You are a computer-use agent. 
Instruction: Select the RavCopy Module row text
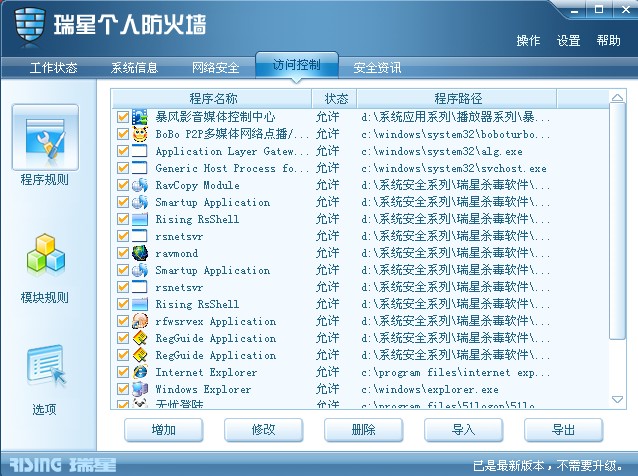tap(197, 185)
